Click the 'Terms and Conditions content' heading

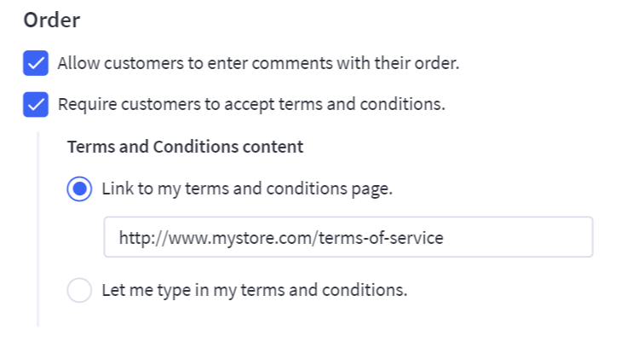coord(185,147)
